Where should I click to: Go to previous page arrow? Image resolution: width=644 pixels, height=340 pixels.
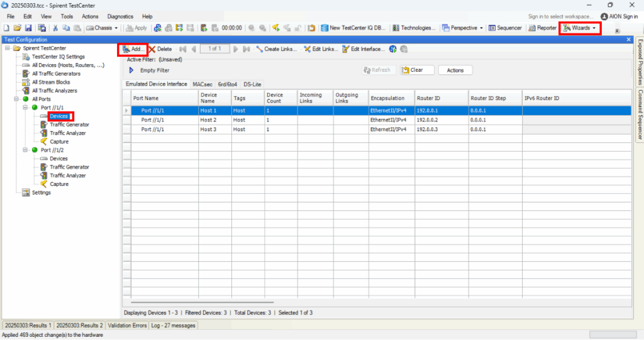(x=194, y=49)
